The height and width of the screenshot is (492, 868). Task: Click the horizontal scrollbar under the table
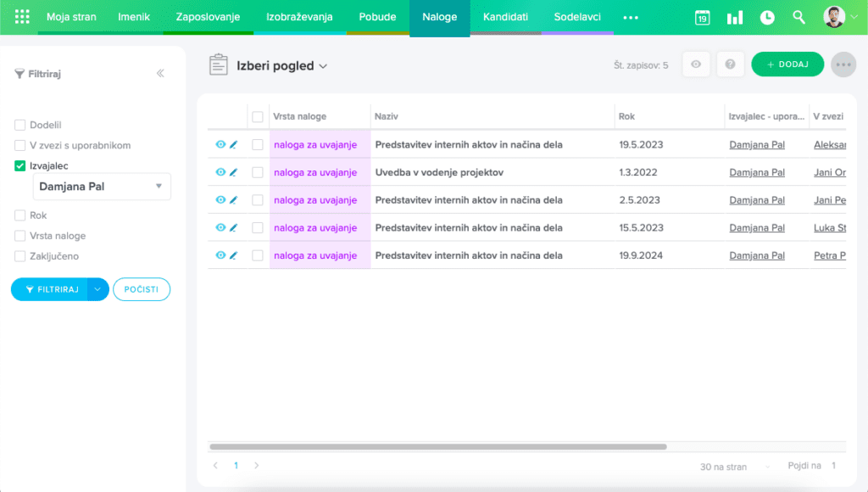click(x=437, y=446)
